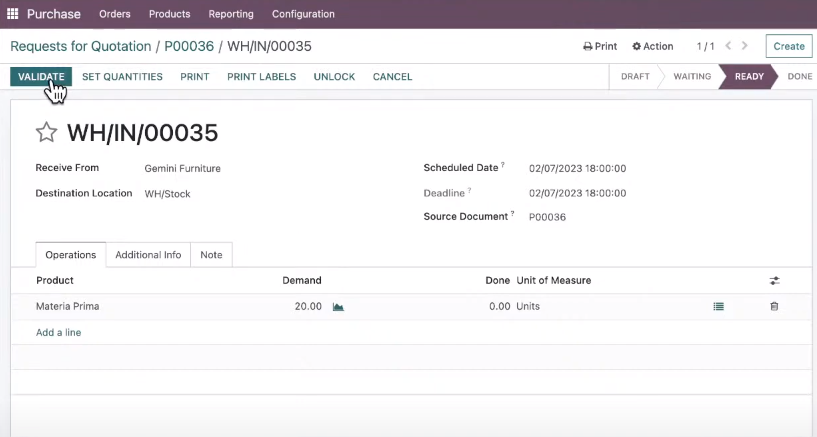Click the WH/IN/00035 record title
817x437 pixels.
142,133
